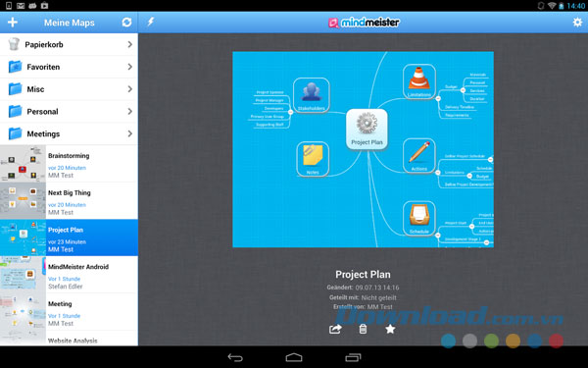Screen dimensions: 588x368
Task: Share the Project Plan map
Action: click(x=335, y=330)
